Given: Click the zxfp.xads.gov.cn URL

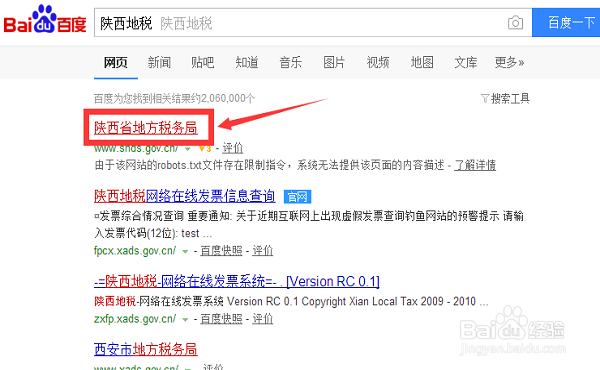Looking at the screenshot, I should (135, 318).
